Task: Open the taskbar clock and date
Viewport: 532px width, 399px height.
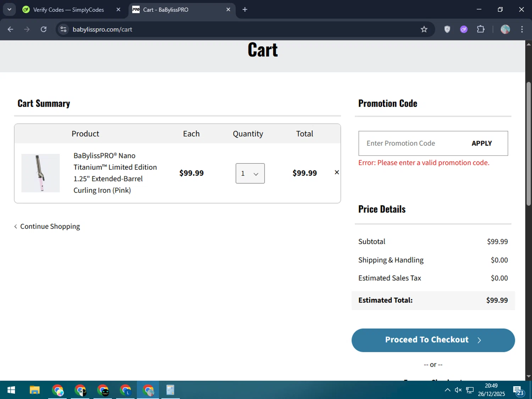Action: 491,390
